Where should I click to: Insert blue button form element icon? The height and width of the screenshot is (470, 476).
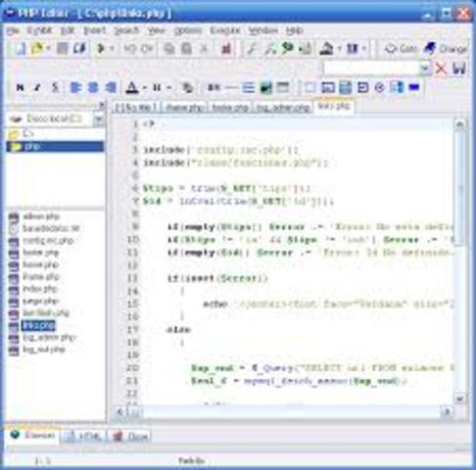coord(414,87)
